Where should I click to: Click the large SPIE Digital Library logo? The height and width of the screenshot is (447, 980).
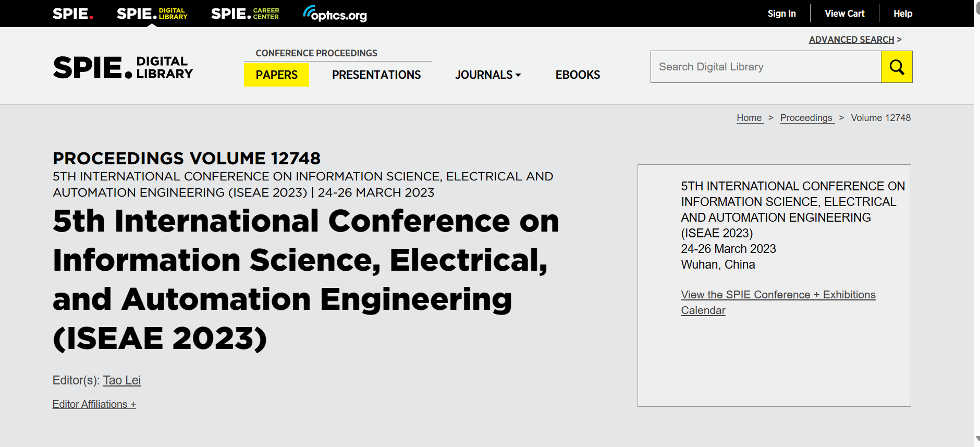click(x=123, y=67)
